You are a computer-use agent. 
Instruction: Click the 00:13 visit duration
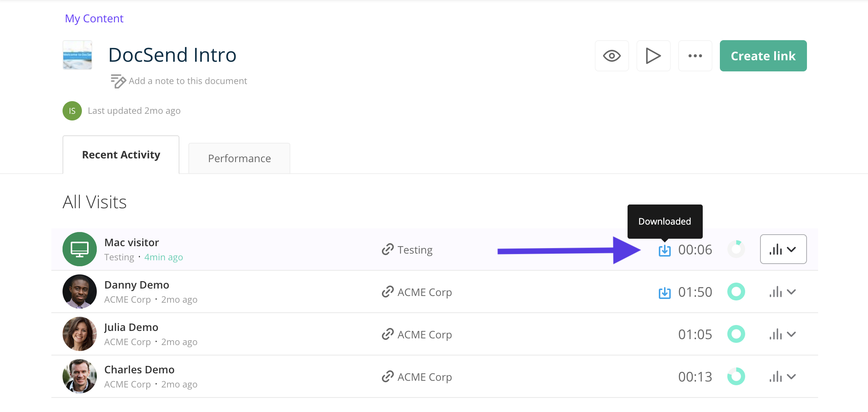[x=695, y=377]
